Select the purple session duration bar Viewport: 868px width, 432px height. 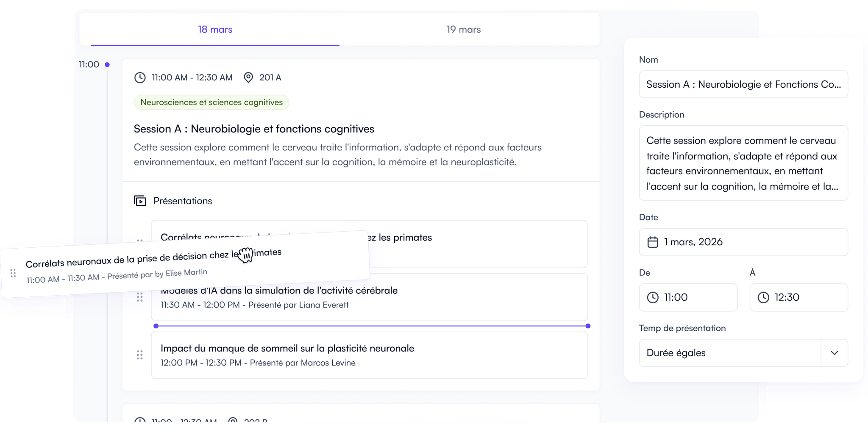pos(371,326)
